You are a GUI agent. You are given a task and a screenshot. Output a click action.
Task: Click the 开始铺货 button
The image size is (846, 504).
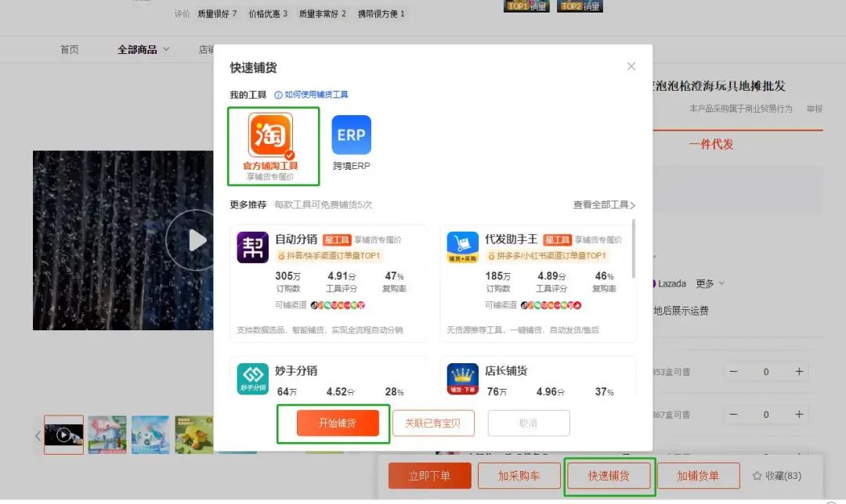tap(338, 423)
